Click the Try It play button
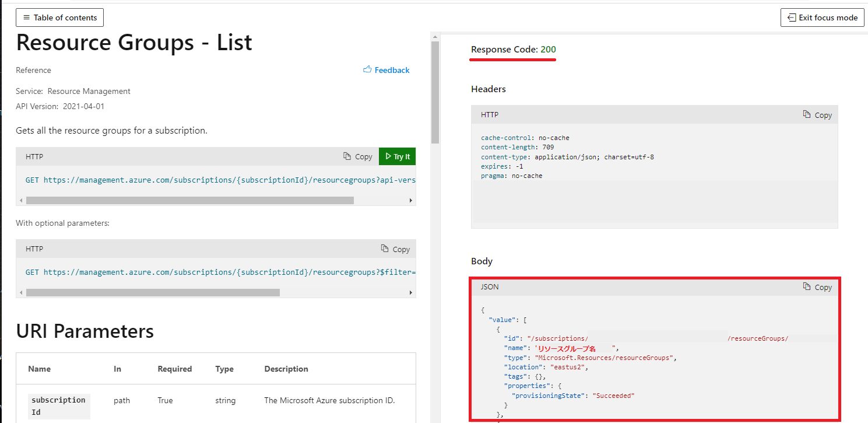The image size is (868, 423). pos(397,156)
